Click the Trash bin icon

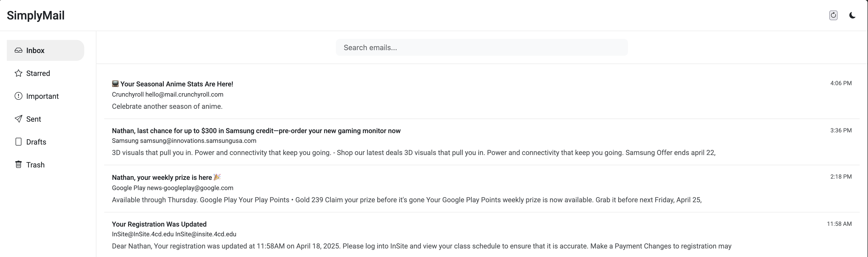coord(18,165)
